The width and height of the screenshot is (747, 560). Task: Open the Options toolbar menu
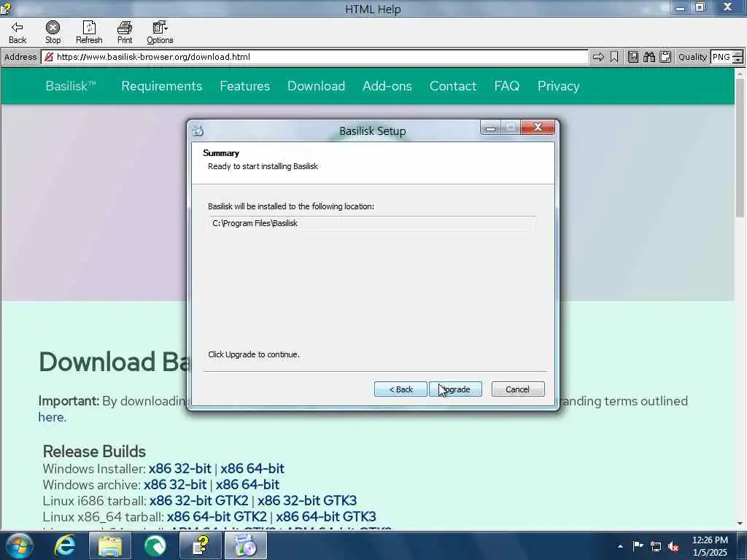click(x=160, y=32)
